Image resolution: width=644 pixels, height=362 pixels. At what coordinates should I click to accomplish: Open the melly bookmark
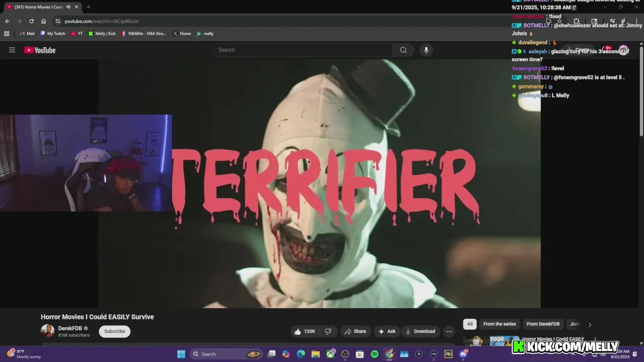tap(205, 34)
